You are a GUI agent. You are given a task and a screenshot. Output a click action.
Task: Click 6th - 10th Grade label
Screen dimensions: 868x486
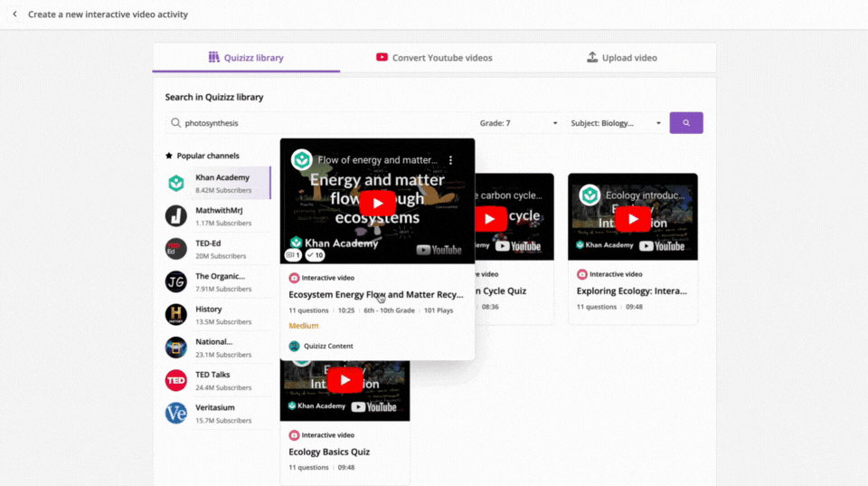(x=389, y=310)
